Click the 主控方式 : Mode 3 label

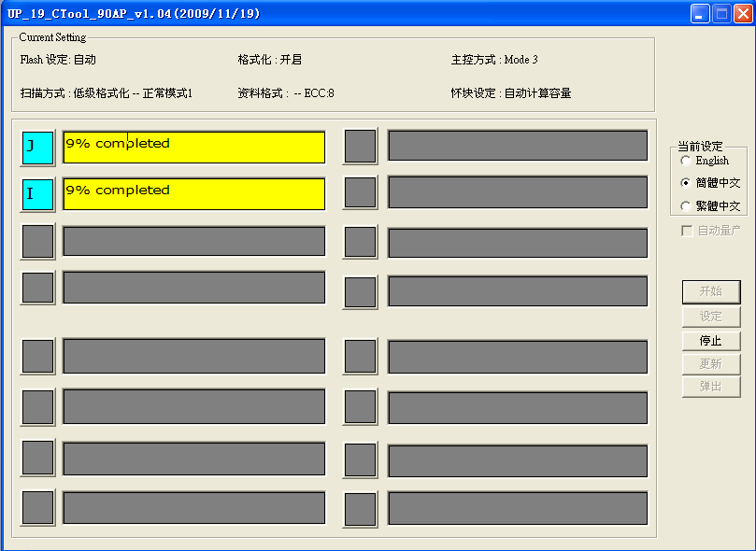tap(494, 60)
